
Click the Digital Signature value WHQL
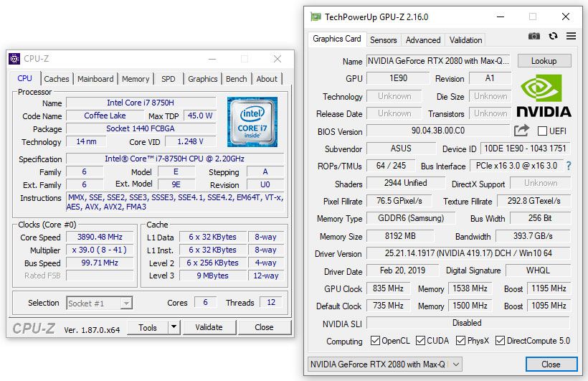click(538, 271)
